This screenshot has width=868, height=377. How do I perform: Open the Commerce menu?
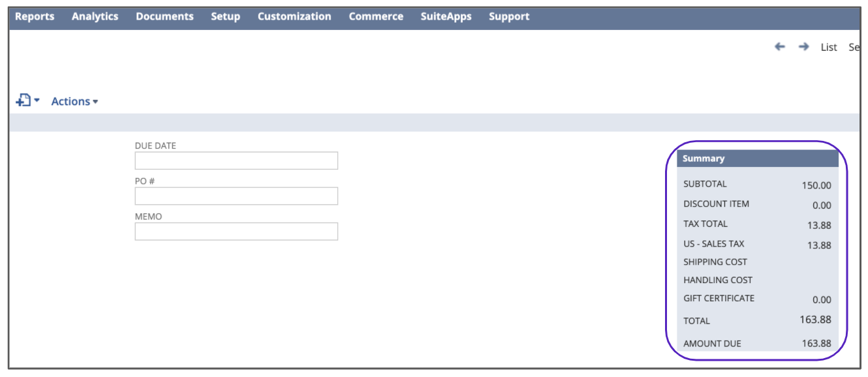click(x=376, y=17)
